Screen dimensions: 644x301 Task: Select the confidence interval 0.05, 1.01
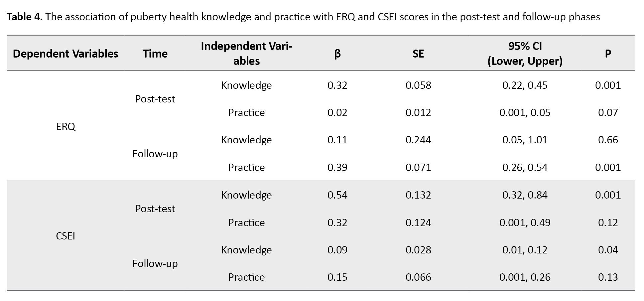(x=525, y=140)
